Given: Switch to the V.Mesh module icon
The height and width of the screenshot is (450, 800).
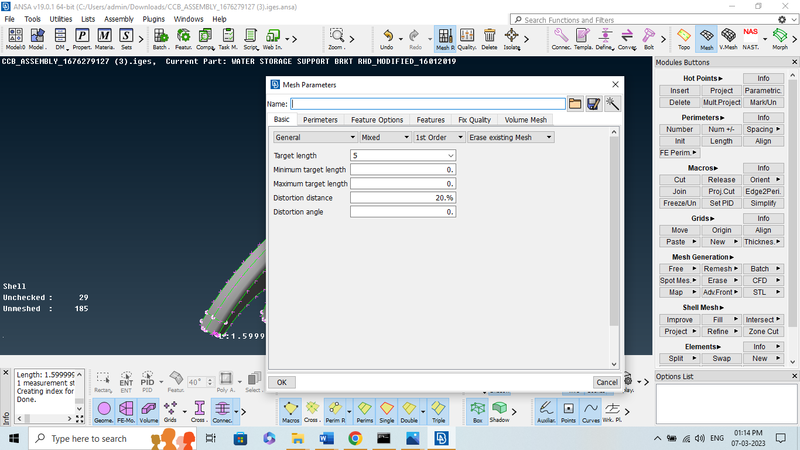Looking at the screenshot, I should [x=728, y=39].
